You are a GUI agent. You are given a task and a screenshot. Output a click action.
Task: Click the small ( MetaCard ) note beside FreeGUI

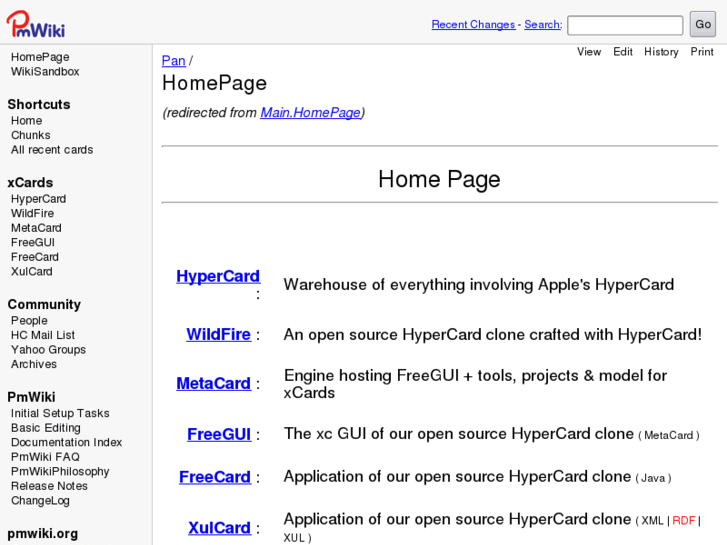669,436
